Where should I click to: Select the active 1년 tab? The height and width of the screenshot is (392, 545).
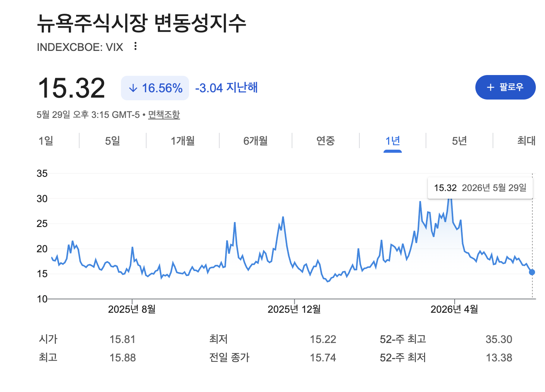[393, 141]
